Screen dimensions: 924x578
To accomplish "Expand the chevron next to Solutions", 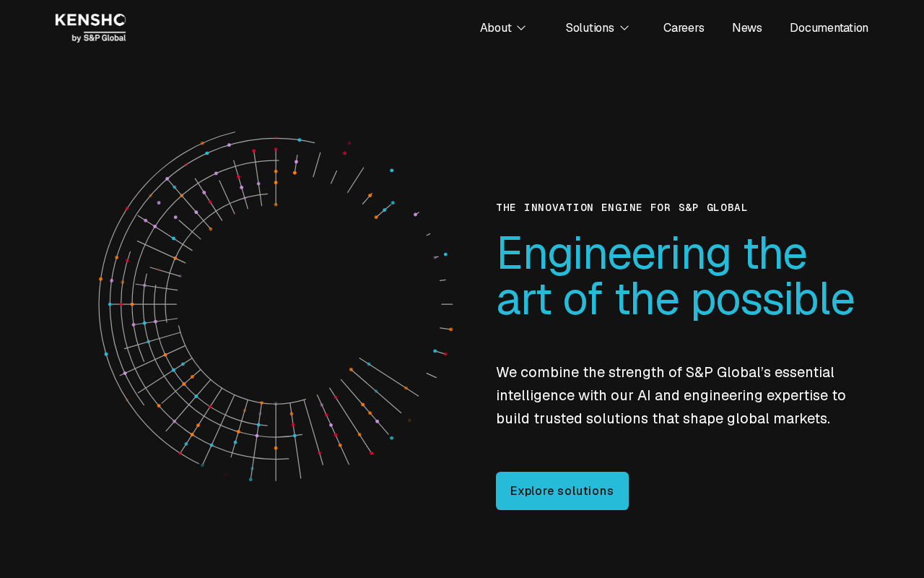I will [x=624, y=27].
